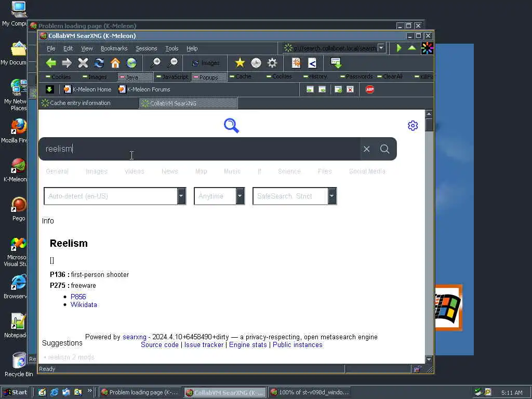Expand the taskbar quick launch chevron
The image size is (532, 399).
[x=89, y=391]
